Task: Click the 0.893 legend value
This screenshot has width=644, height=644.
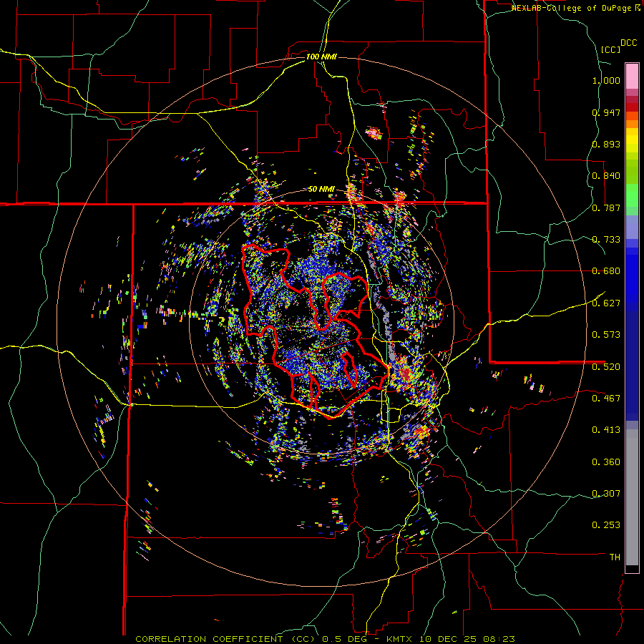Action: tap(606, 144)
